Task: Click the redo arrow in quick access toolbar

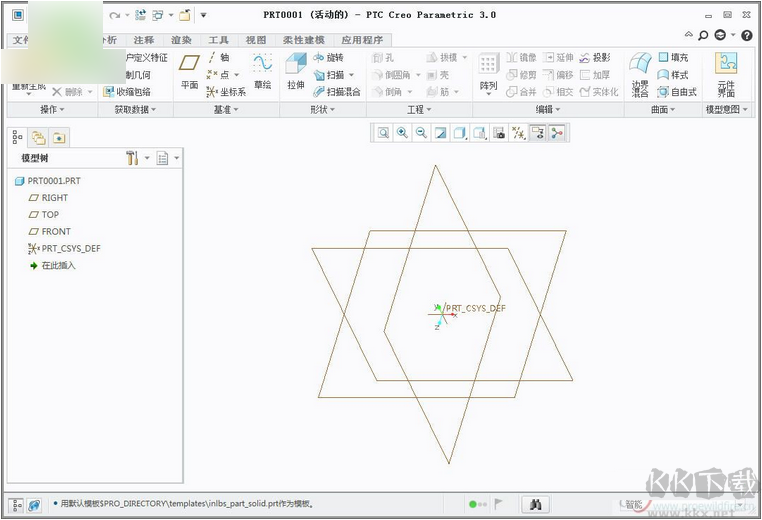Action: [x=114, y=16]
